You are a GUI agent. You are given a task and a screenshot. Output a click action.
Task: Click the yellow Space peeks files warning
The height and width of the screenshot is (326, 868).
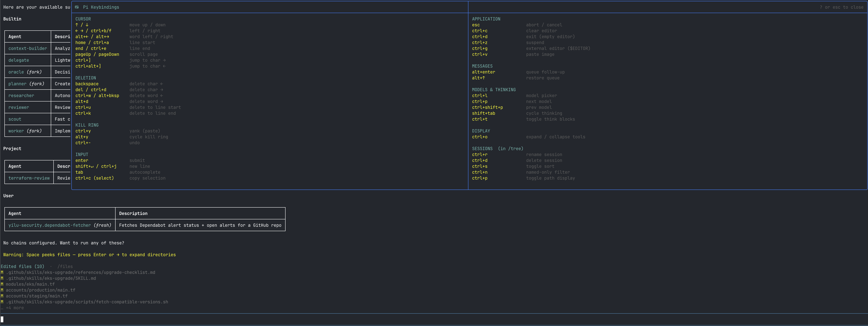tap(89, 255)
